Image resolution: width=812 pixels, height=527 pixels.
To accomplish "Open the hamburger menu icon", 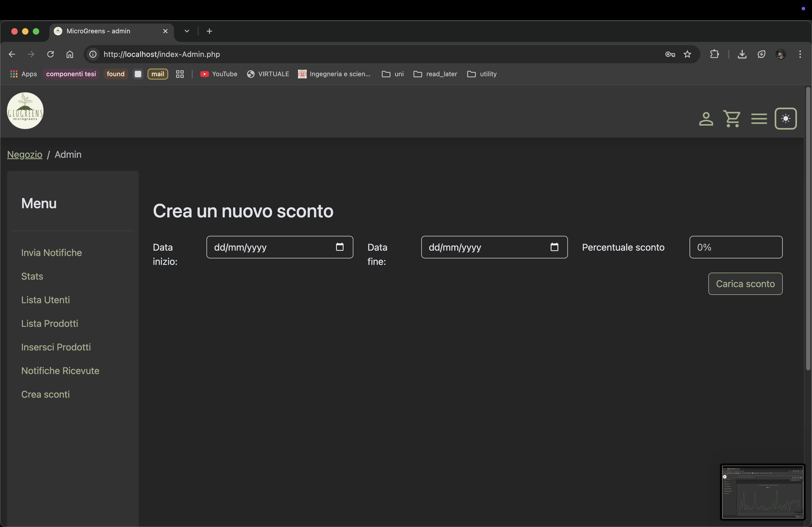I will coord(759,119).
